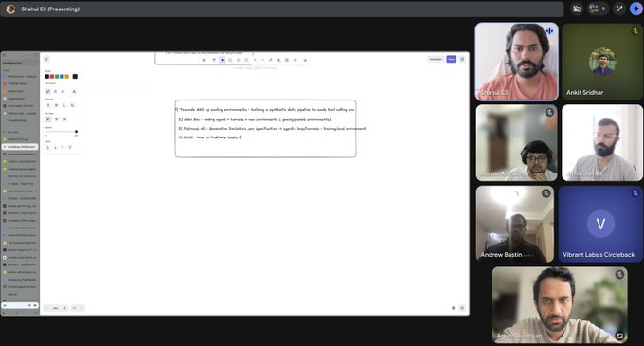The height and width of the screenshot is (346, 644).
Task: Open the Excalidraw hamburger main menu
Action: 46,59
